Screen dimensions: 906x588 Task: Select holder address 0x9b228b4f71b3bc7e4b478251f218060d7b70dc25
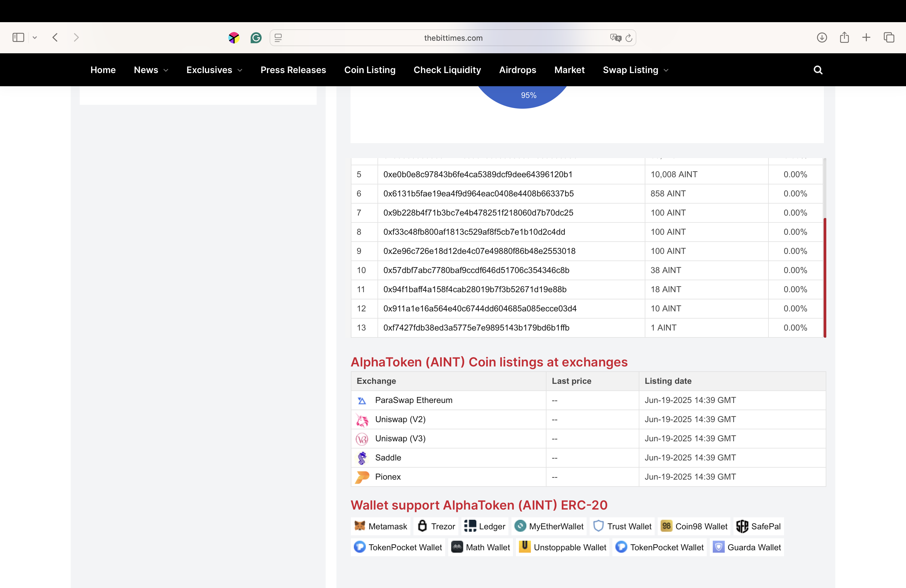[x=478, y=213]
